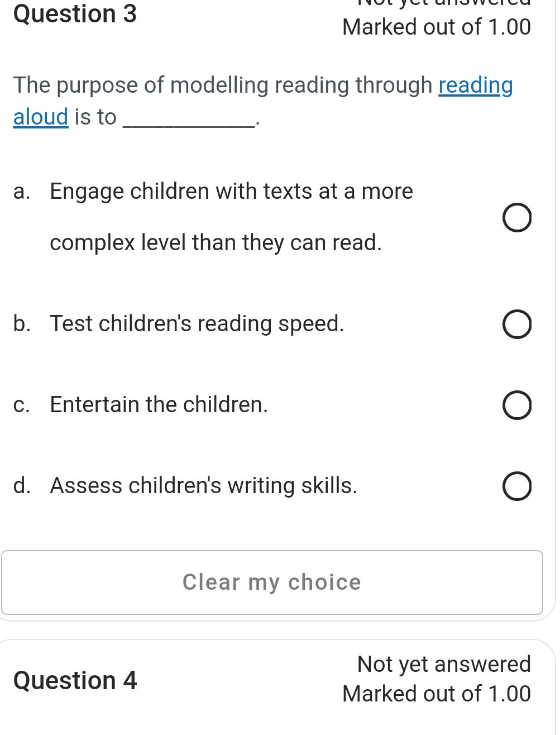Click the option label letter 'd.'
560x735 pixels.
(22, 486)
